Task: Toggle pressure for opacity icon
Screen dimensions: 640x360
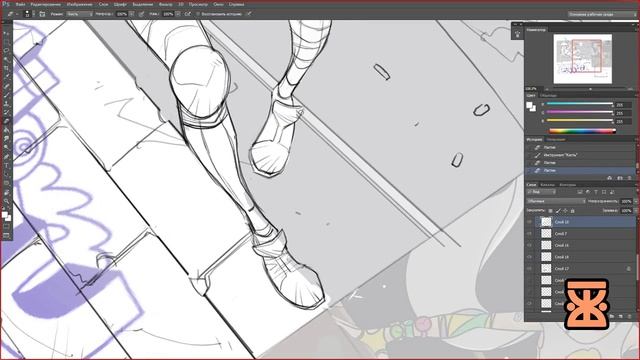Action: pyautogui.click(x=141, y=14)
